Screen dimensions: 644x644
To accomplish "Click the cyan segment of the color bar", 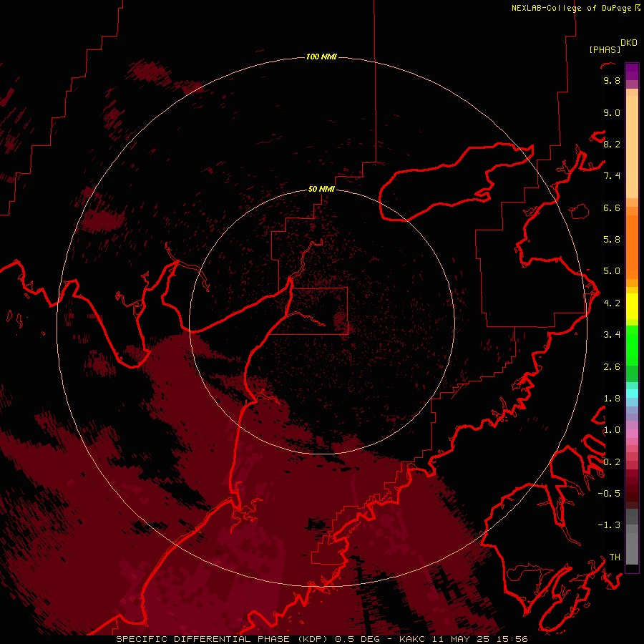I will click(x=632, y=394).
